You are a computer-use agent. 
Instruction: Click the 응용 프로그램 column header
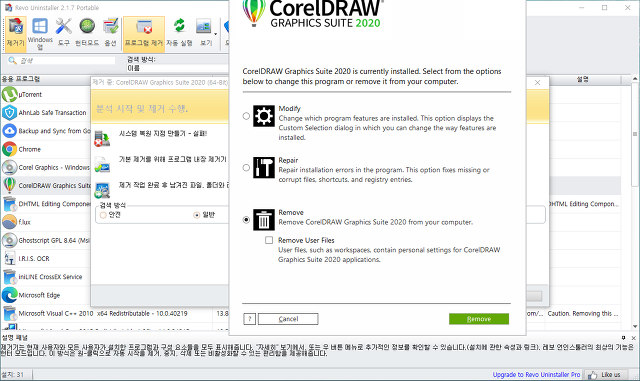pos(20,79)
